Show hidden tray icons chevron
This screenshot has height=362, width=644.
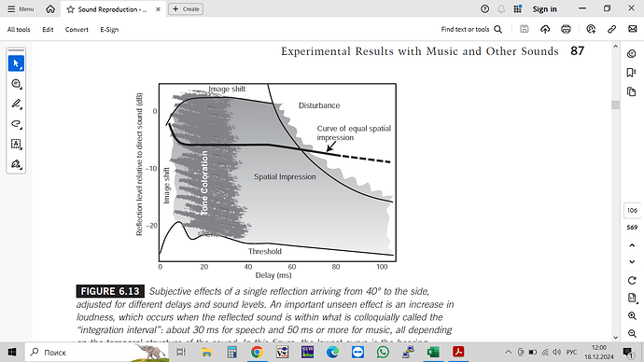pos(508,352)
